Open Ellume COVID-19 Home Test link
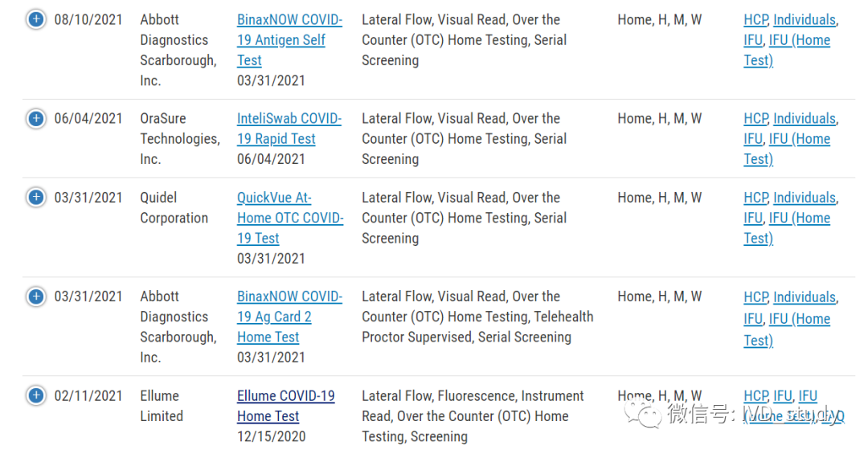This screenshot has height=454, width=868. 285,406
